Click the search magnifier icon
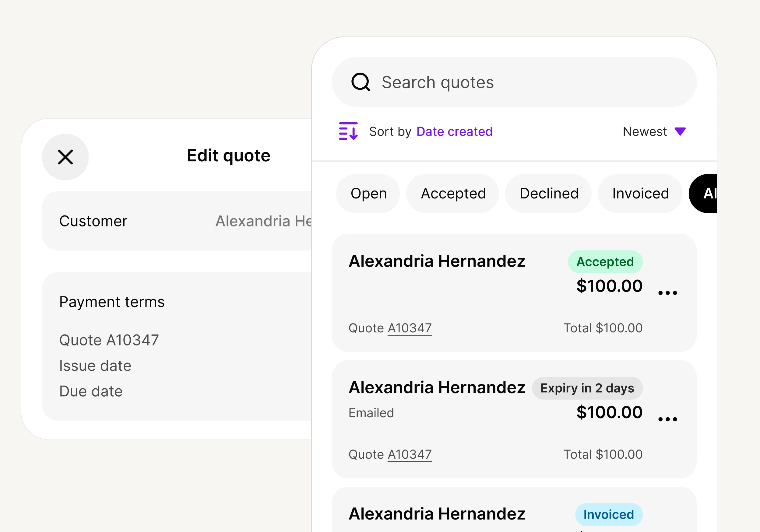760x532 pixels. click(x=360, y=82)
